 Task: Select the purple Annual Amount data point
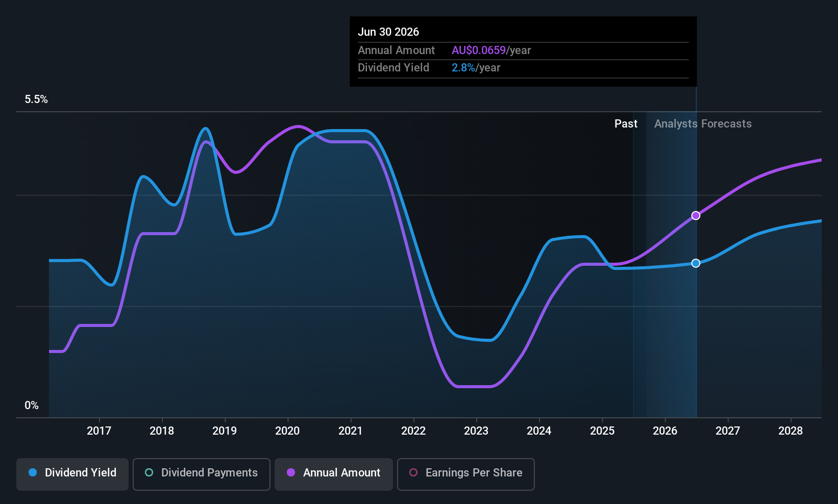696,216
